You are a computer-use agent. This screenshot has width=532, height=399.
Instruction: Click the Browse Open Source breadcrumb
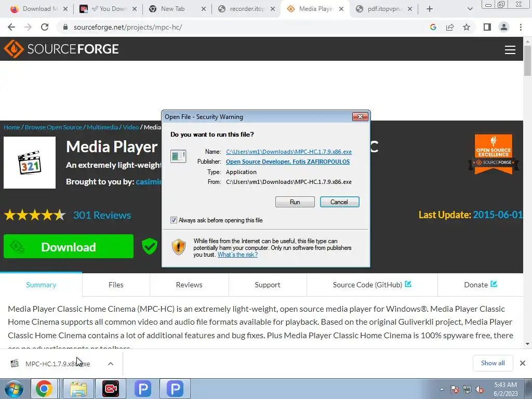tap(54, 127)
